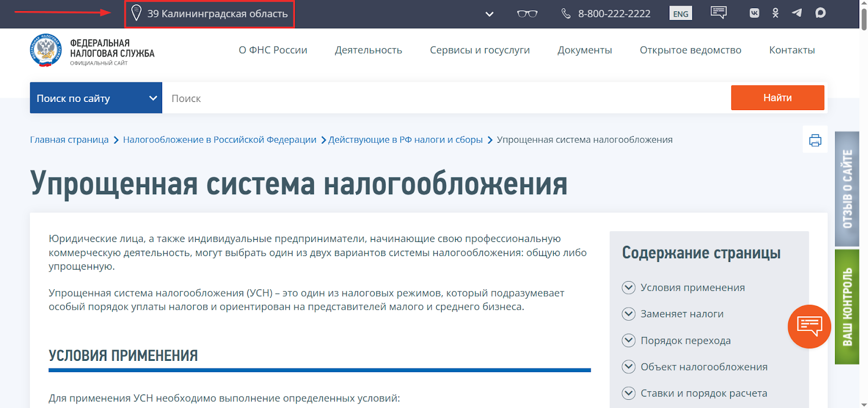Click the feedback message icon in top bar

coord(718,13)
